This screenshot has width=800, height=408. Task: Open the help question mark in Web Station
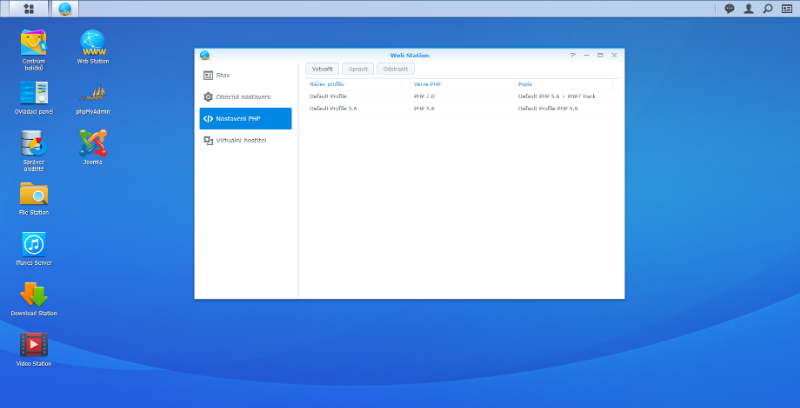point(572,55)
